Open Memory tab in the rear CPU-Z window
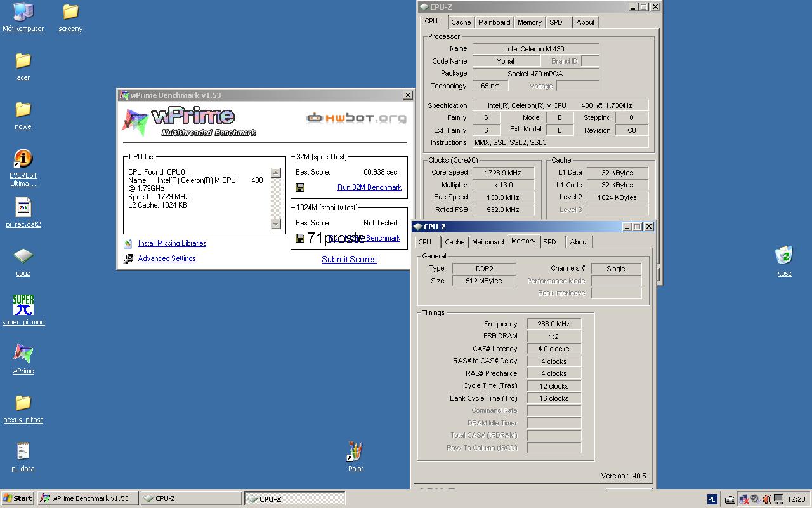The width and height of the screenshot is (812, 508). [x=530, y=22]
